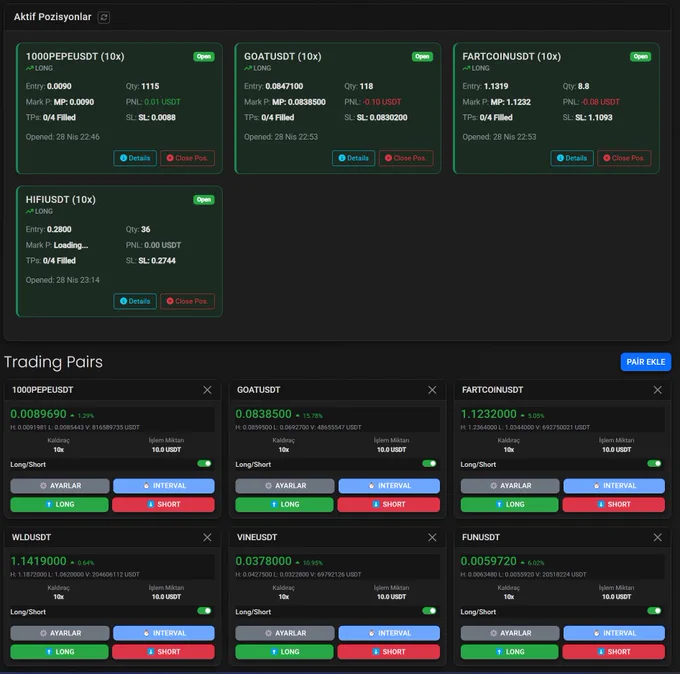Screen dimensions: 680x674
Task: Open Details for 1000PEPEUSDT position
Action: coord(135,158)
